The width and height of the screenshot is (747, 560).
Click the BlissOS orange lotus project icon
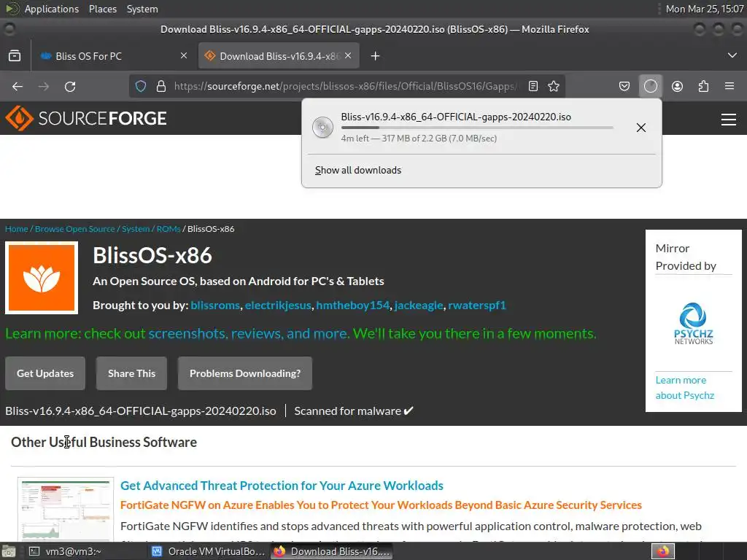click(x=42, y=278)
